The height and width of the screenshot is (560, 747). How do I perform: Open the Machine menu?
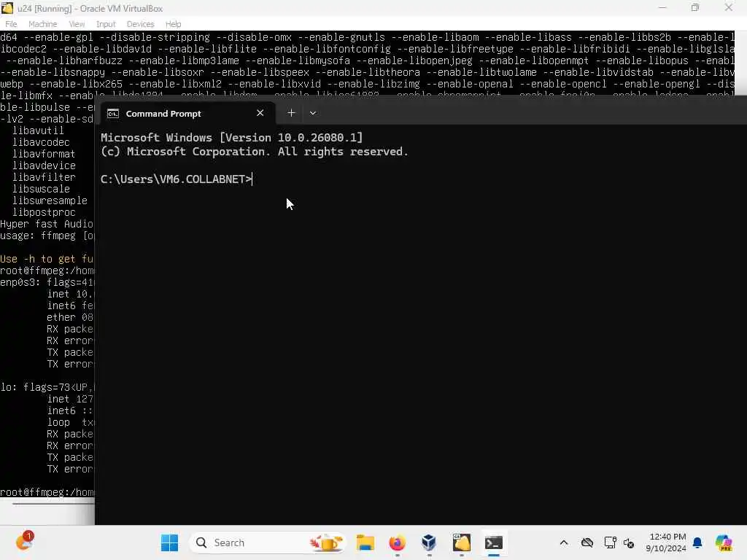[x=42, y=24]
